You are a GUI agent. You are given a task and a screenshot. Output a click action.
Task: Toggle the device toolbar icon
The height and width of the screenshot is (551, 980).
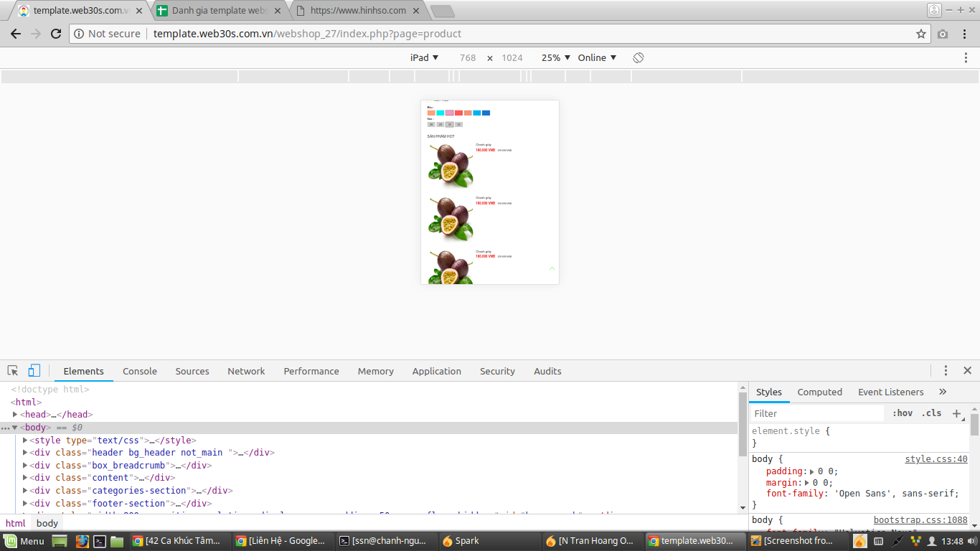(34, 371)
